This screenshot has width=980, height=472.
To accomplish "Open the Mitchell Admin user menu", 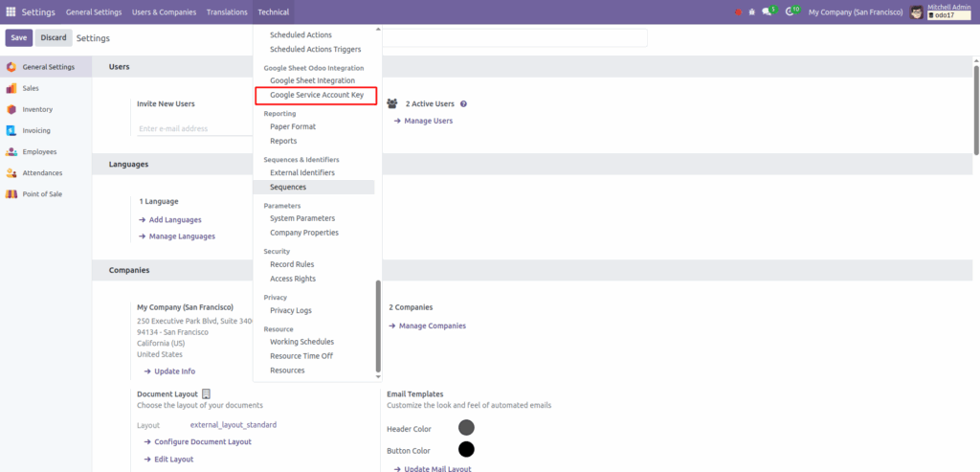I will pyautogui.click(x=941, y=11).
